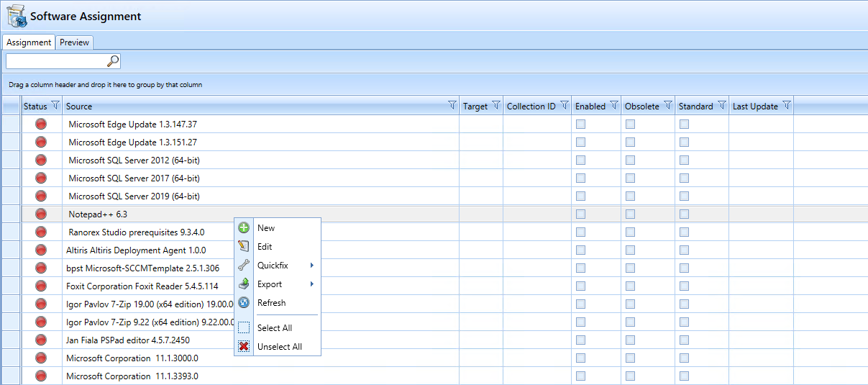
Task: Click red status icon for PSPad editor
Action: 41,340
